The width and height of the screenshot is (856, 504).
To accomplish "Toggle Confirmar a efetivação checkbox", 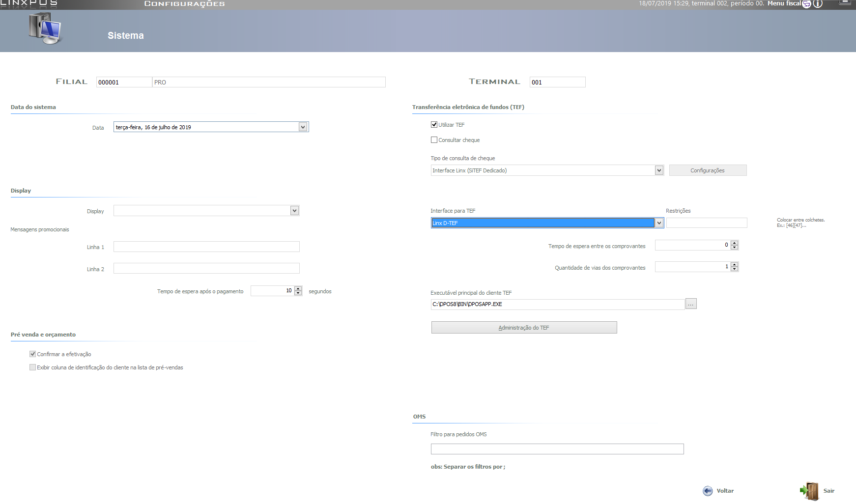I will point(32,354).
